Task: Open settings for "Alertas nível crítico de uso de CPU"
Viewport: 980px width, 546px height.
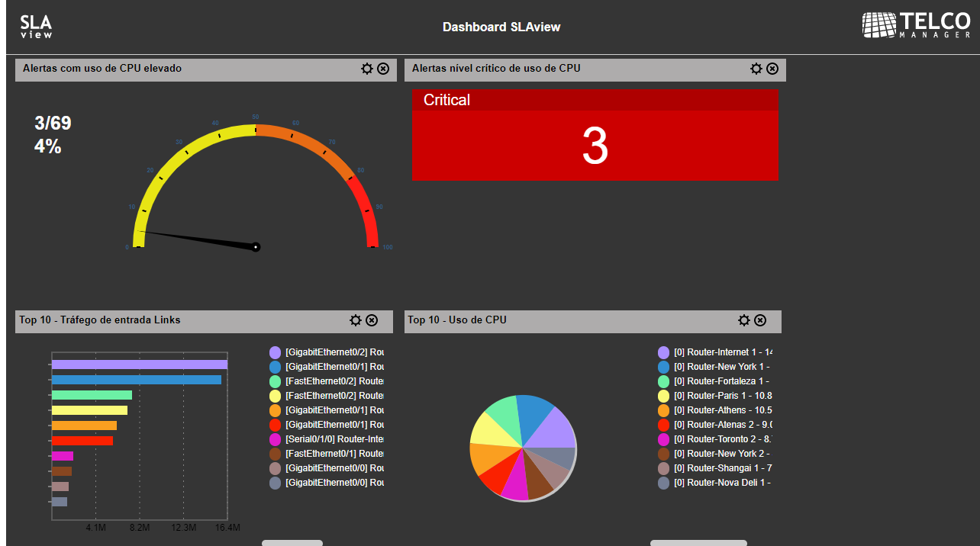Action: [x=756, y=68]
